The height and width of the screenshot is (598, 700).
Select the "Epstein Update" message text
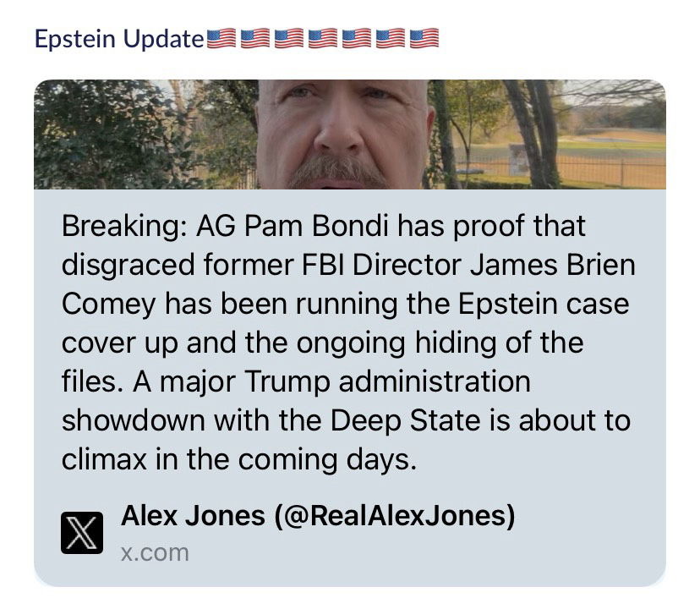pos(118,39)
